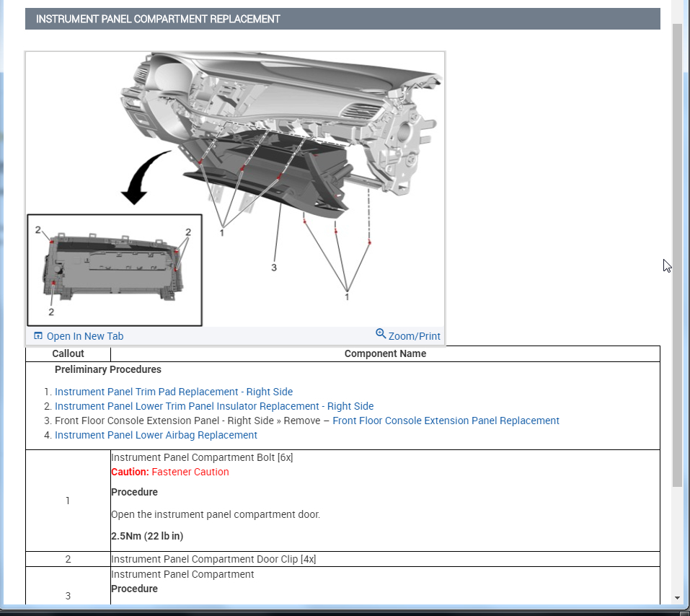Click 'Instrument Panel Compartment Door Clip [4x]' text
Screen dimensions: 690x616
click(213, 559)
